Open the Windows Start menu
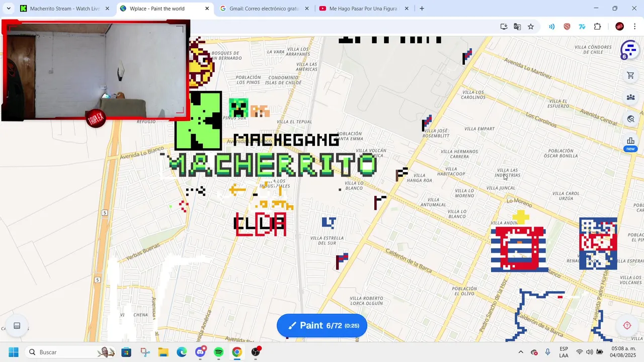This screenshot has width=644, height=362. pyautogui.click(x=14, y=352)
